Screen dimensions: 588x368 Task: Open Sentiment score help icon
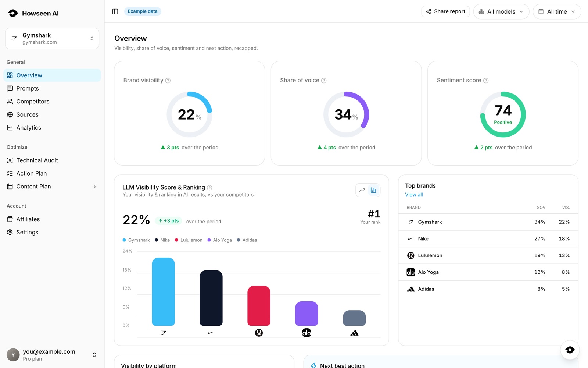click(486, 81)
